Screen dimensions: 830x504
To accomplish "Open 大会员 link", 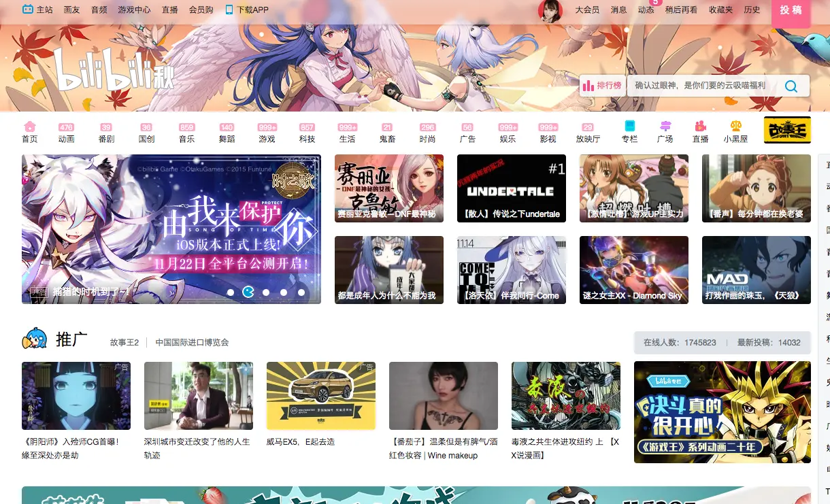I will pyautogui.click(x=587, y=10).
